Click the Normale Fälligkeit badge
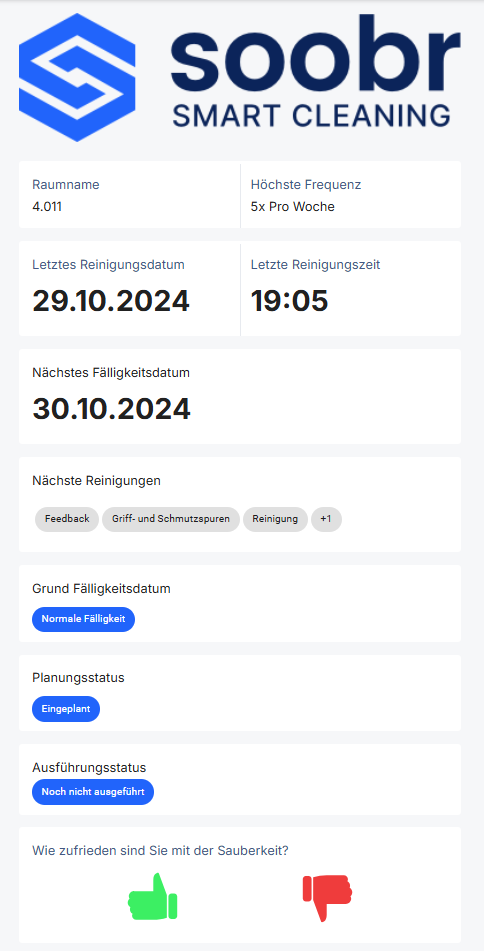This screenshot has width=484, height=951. (x=83, y=619)
